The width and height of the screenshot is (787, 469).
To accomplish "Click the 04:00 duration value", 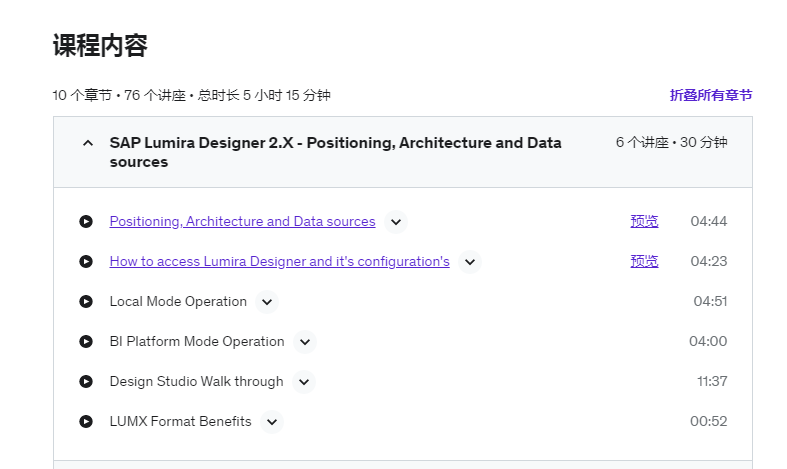I will (x=708, y=341).
